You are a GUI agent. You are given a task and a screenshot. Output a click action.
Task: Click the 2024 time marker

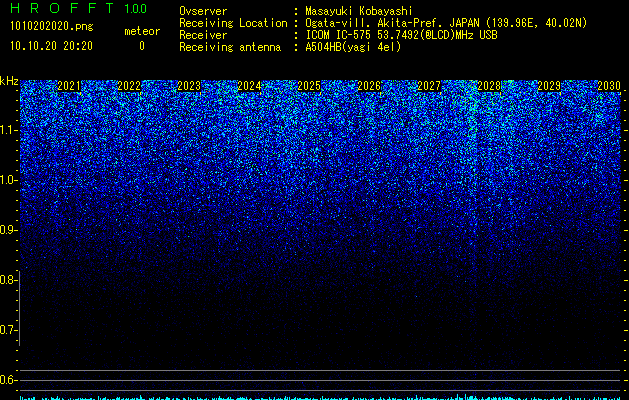(249, 86)
